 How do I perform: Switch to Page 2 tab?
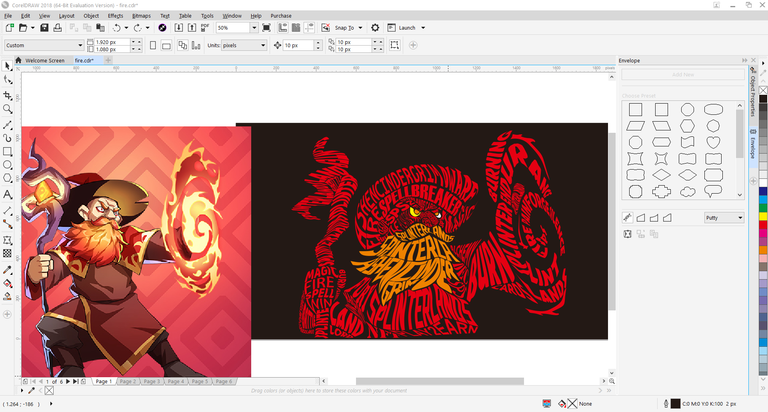click(128, 381)
